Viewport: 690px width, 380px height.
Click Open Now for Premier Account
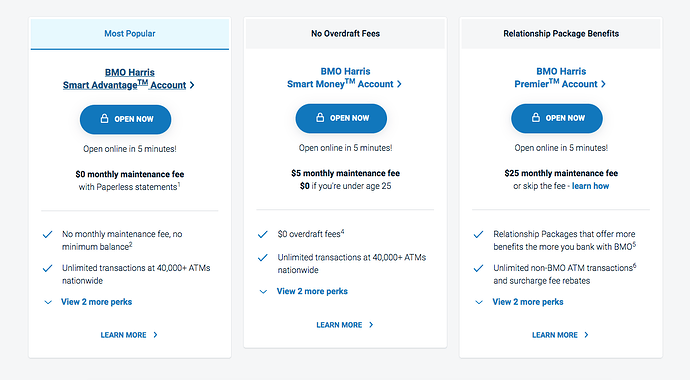pos(557,118)
